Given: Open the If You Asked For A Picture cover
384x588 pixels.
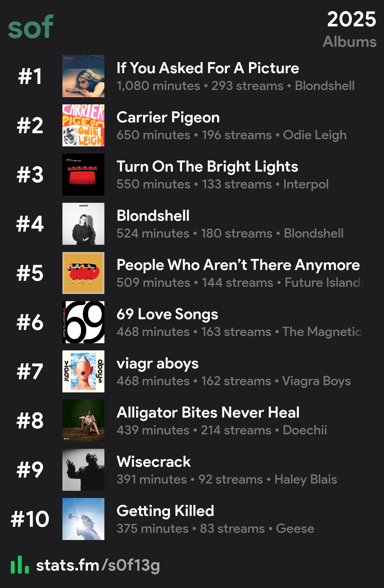Looking at the screenshot, I should pyautogui.click(x=83, y=76).
